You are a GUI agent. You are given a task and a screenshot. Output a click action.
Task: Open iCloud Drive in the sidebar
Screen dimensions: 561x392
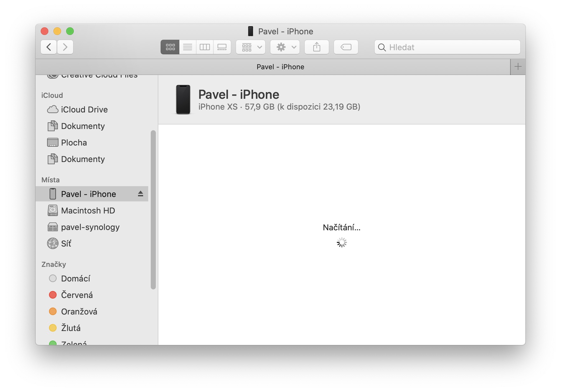(92, 110)
